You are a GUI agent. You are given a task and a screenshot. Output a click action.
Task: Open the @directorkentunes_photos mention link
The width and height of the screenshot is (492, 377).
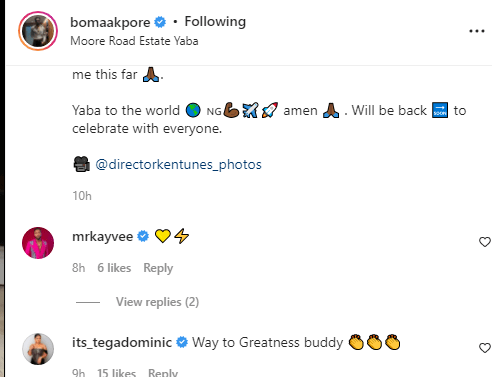(x=178, y=164)
